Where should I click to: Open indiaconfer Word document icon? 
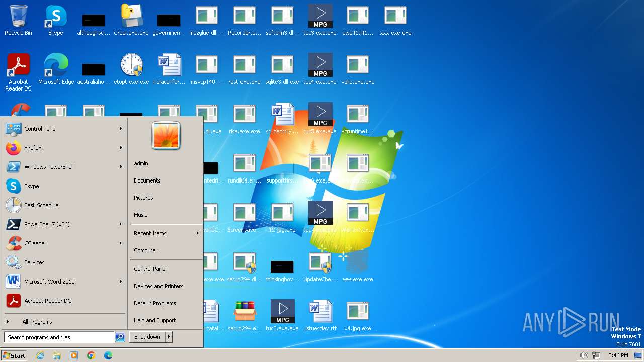(169, 69)
